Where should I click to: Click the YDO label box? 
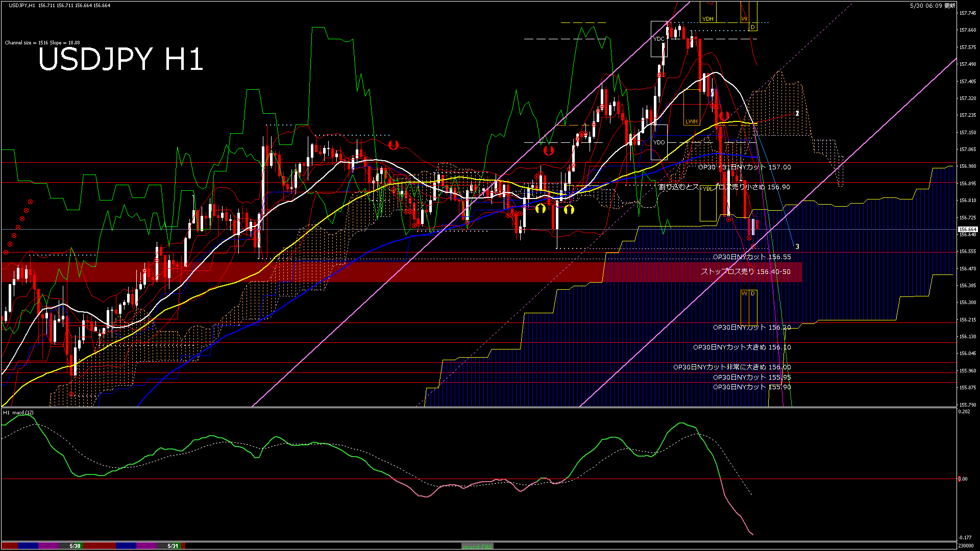pyautogui.click(x=659, y=142)
